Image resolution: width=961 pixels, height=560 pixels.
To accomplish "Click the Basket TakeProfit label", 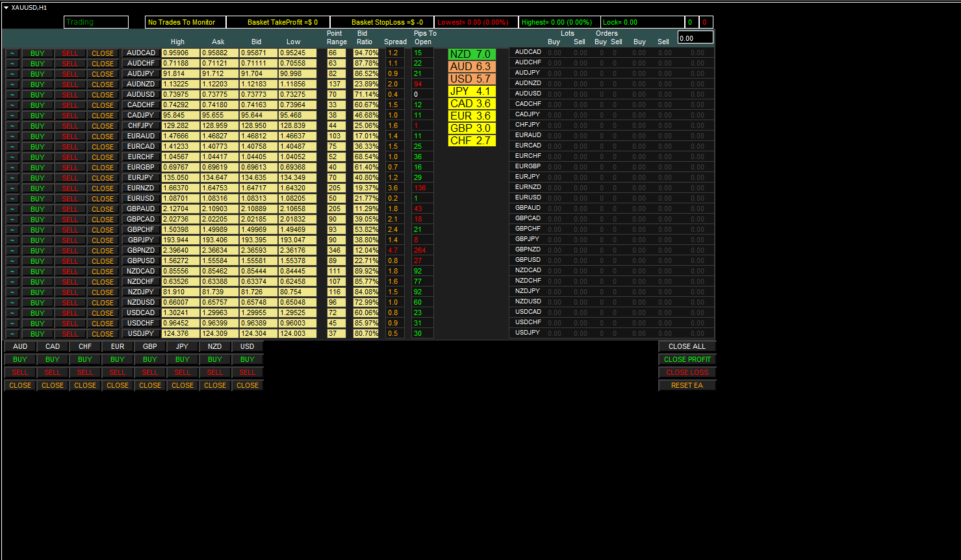I will (278, 22).
